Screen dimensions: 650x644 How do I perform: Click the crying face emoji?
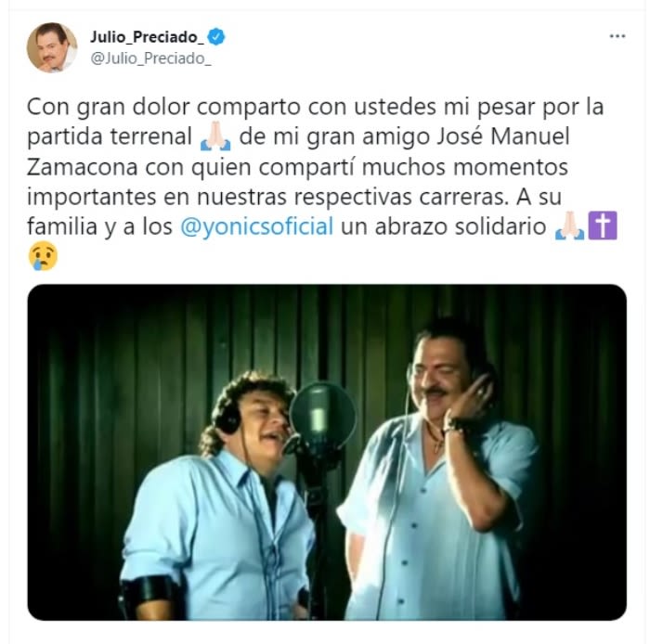point(43,256)
